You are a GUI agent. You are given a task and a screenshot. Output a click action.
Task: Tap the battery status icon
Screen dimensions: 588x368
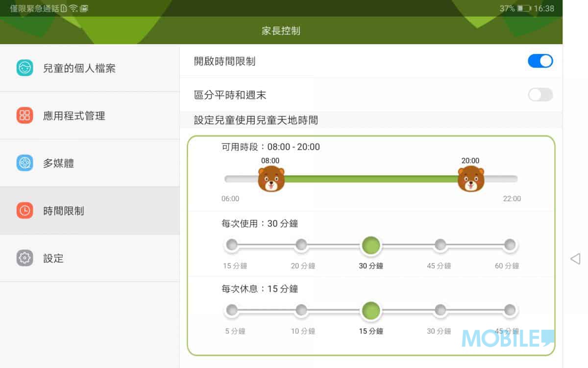click(x=524, y=8)
